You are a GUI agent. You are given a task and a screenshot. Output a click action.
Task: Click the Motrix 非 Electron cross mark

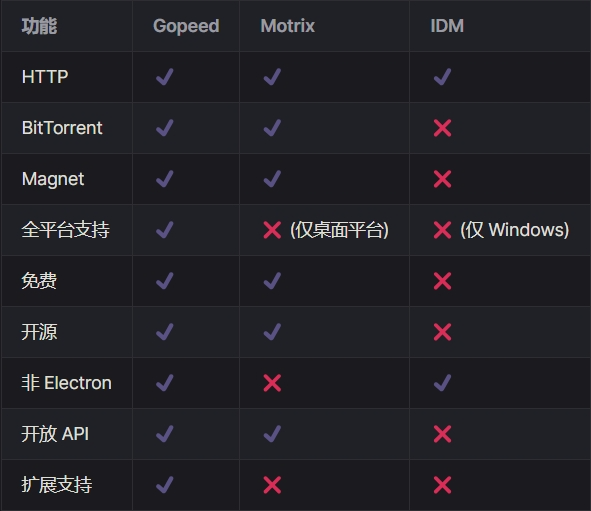point(272,383)
